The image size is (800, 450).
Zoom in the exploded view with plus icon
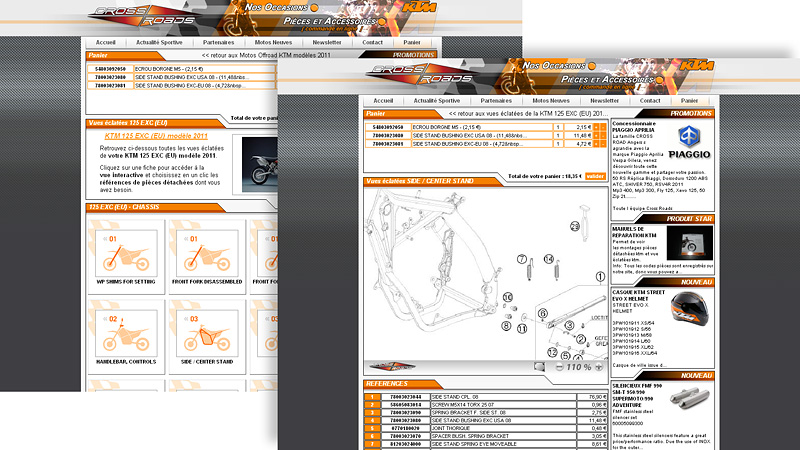[x=599, y=367]
